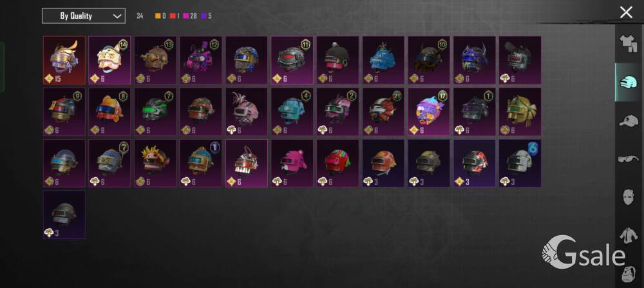Select the lone helmet in the last row
Screen dimensions: 644x288
pyautogui.click(x=64, y=215)
